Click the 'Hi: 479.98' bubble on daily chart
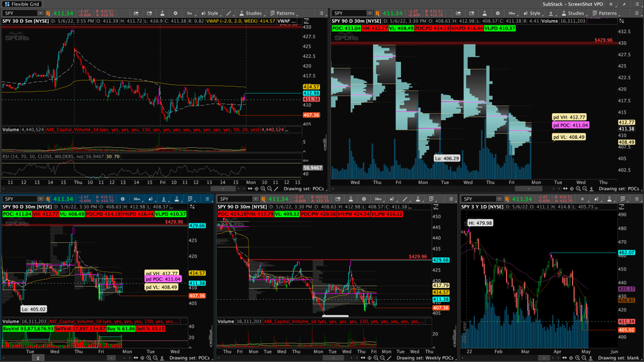 click(x=480, y=223)
